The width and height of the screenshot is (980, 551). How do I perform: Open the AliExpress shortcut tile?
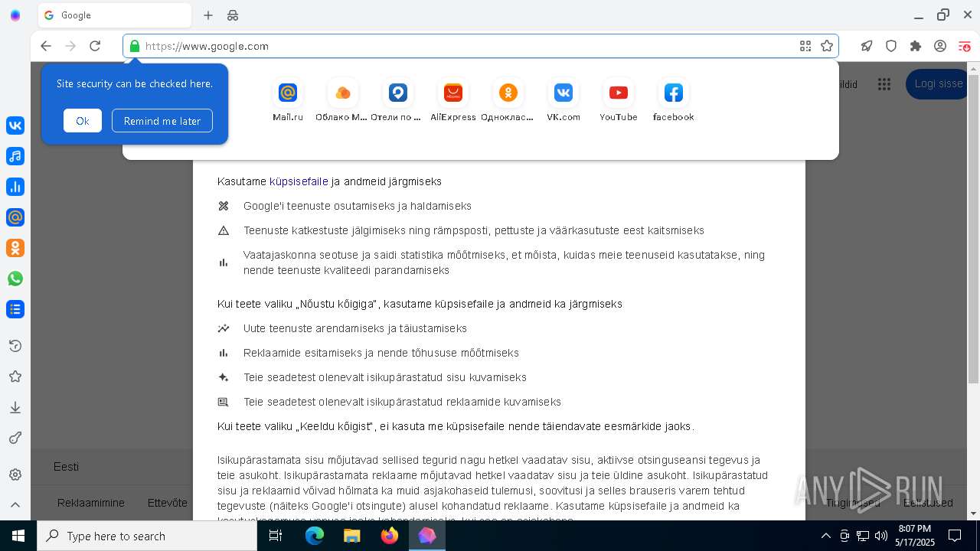click(453, 100)
